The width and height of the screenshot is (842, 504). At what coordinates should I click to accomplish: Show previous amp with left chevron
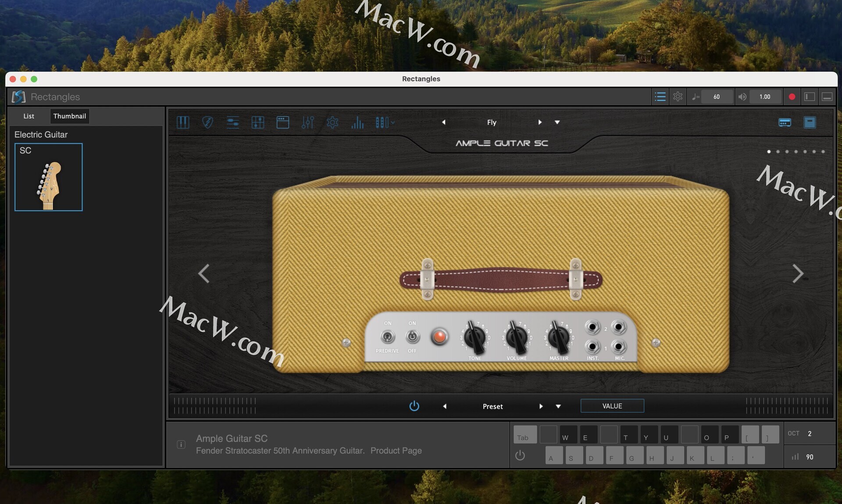203,273
